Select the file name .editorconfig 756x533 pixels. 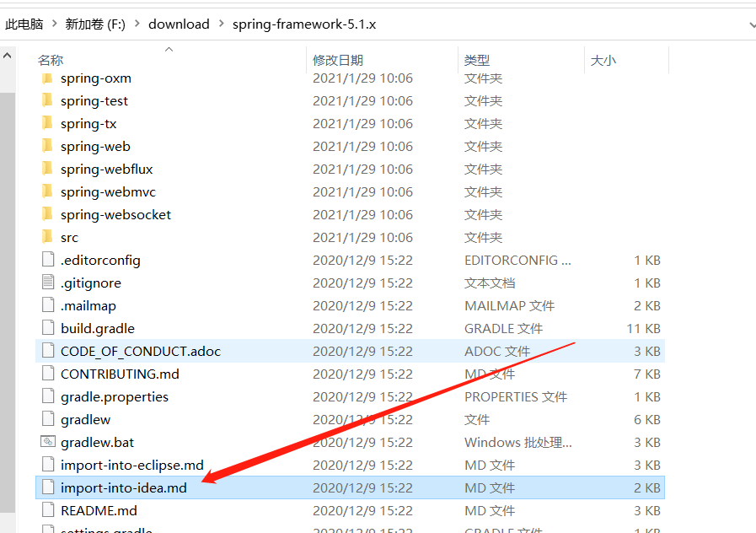[101, 261]
